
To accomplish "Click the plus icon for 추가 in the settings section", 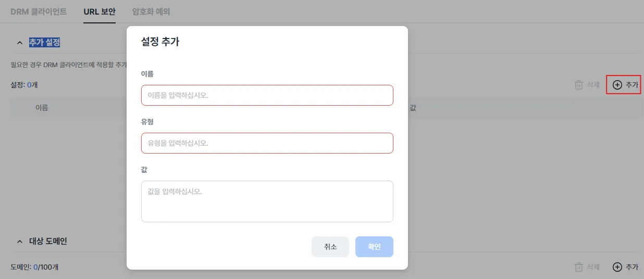I will click(x=617, y=85).
